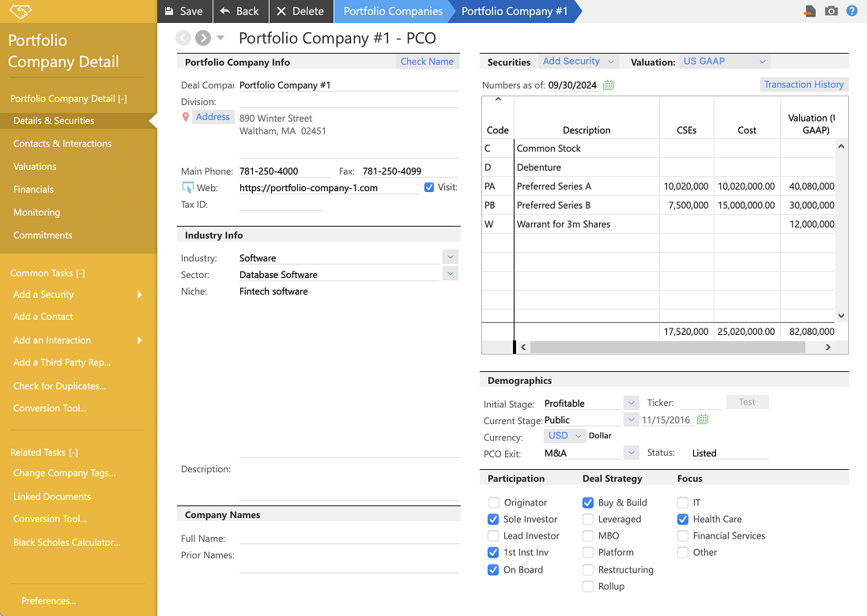Click Check for Duplicates
Image resolution: width=867 pixels, height=616 pixels.
pos(60,386)
